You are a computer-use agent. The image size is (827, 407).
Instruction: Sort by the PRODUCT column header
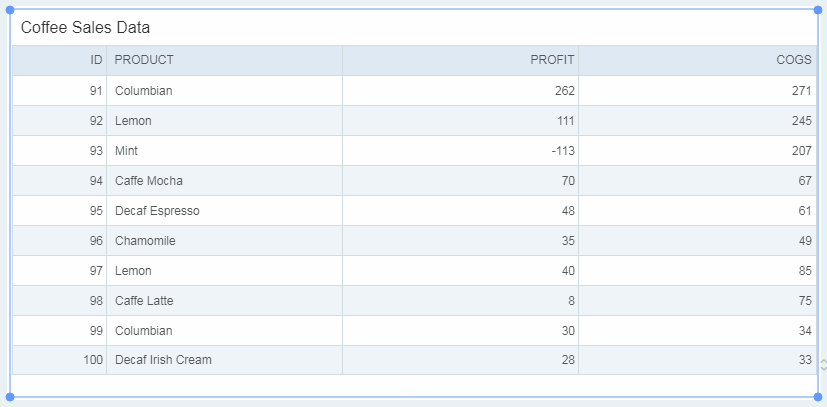pyautogui.click(x=224, y=60)
